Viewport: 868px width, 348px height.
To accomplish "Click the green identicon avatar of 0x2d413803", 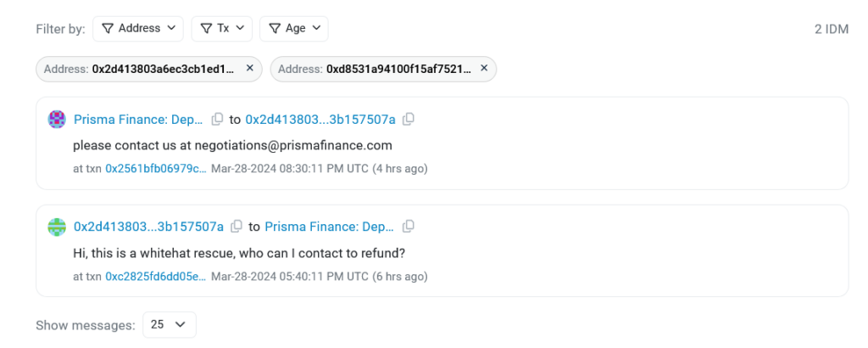I will (57, 227).
